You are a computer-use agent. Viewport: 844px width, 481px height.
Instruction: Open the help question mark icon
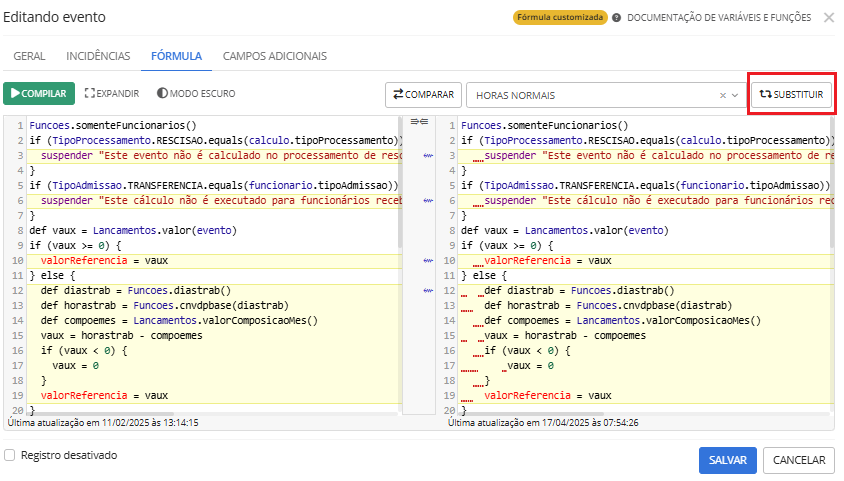[617, 18]
